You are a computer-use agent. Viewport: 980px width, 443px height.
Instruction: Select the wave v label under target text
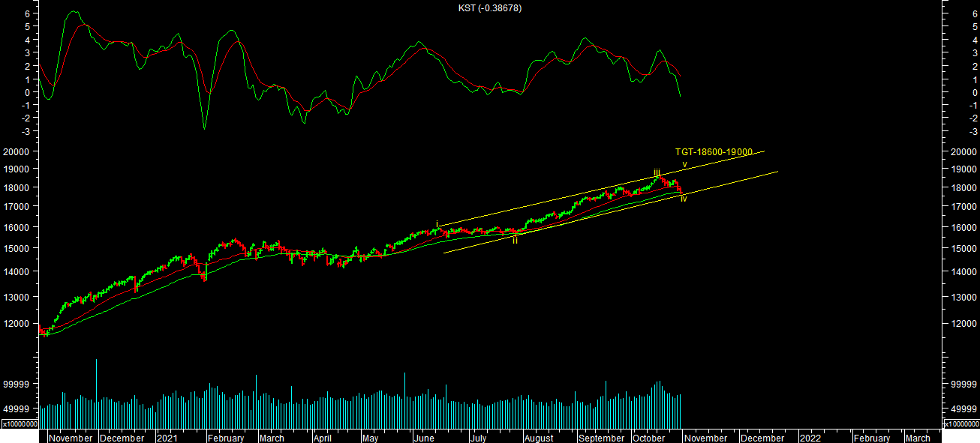pos(684,164)
